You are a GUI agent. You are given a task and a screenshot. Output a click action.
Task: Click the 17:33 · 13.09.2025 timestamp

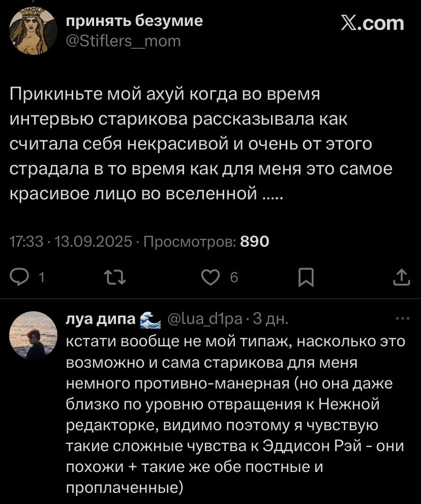[x=71, y=242]
